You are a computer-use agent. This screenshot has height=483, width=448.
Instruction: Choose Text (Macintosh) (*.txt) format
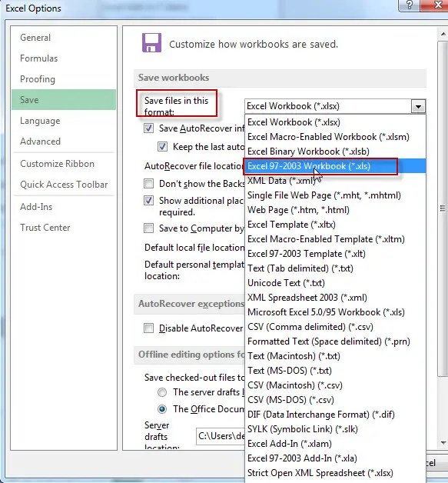tap(335, 356)
